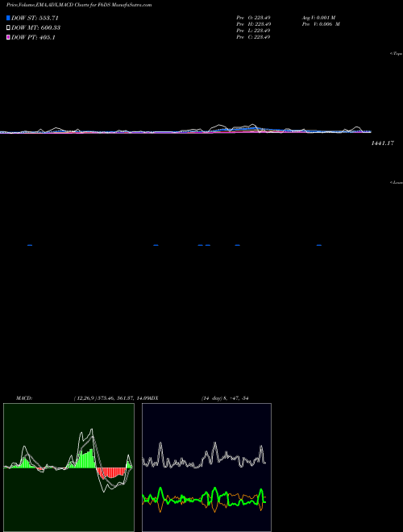Click the price line in the main chart
The width and height of the screenshot is (403, 532).
185,131
